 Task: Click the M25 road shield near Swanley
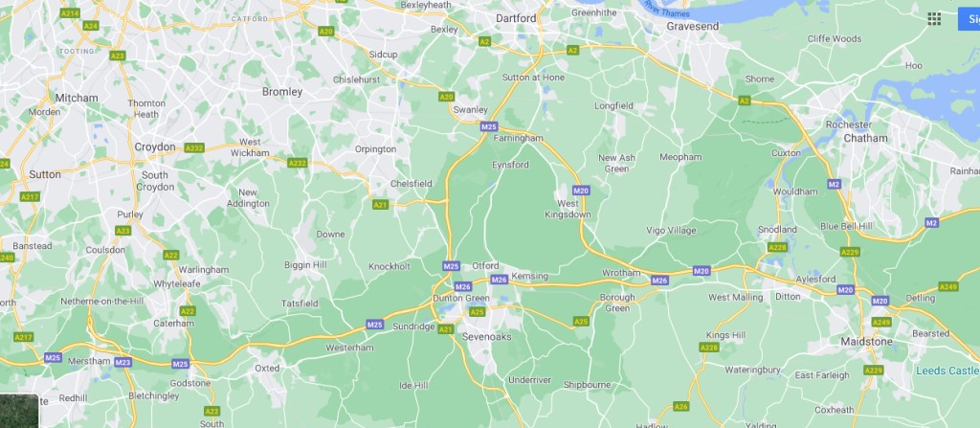point(489,126)
